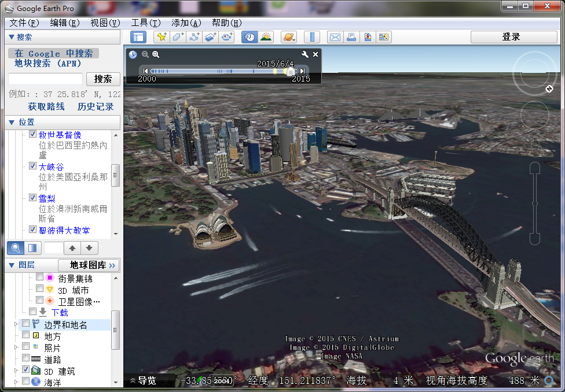The height and width of the screenshot is (392, 565).
Task: Click the print icon in toolbar
Action: coord(351,37)
